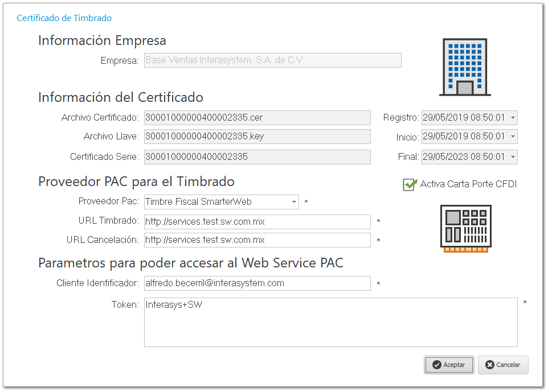
Task: Click the Archivo Llave field
Action: click(257, 137)
